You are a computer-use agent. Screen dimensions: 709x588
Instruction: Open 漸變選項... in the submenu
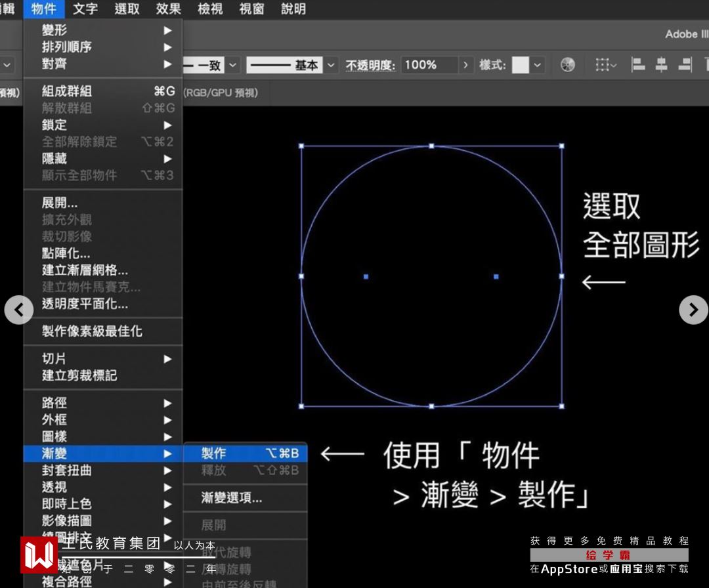246,497
